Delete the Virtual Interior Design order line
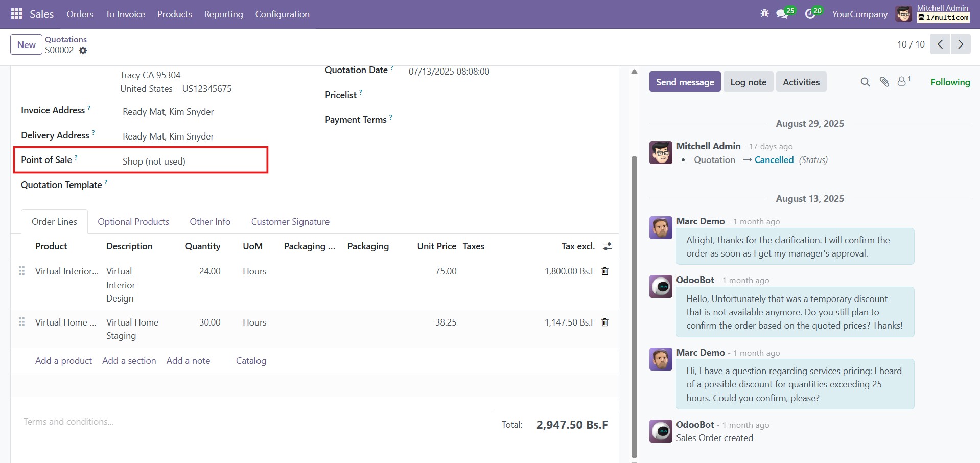Viewport: 980px width, 463px height. point(605,271)
